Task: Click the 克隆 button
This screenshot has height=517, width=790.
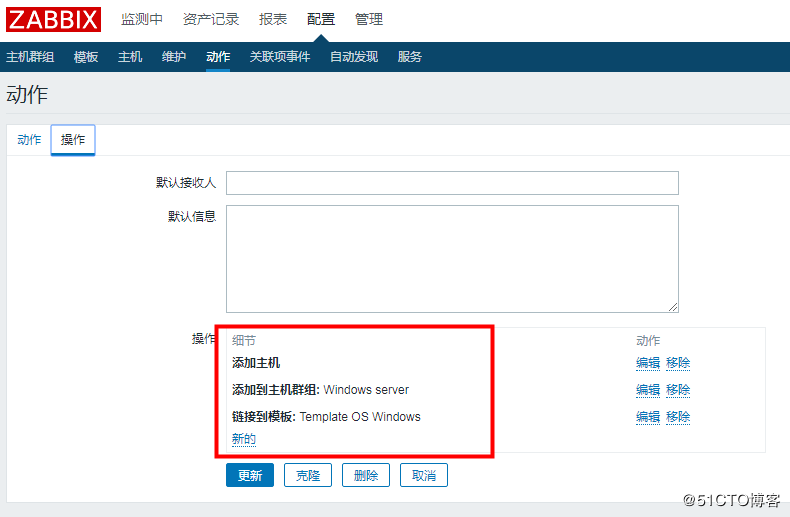Action: pyautogui.click(x=308, y=475)
